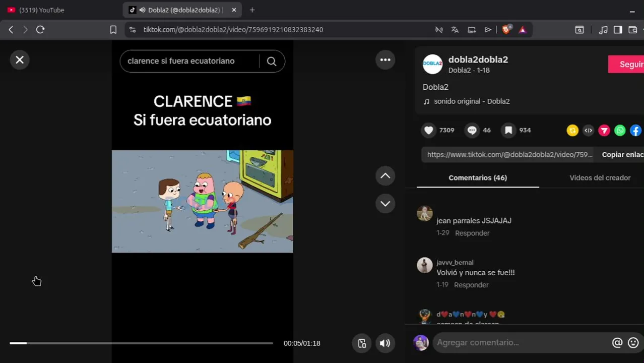Share the video on WhatsApp

click(620, 131)
